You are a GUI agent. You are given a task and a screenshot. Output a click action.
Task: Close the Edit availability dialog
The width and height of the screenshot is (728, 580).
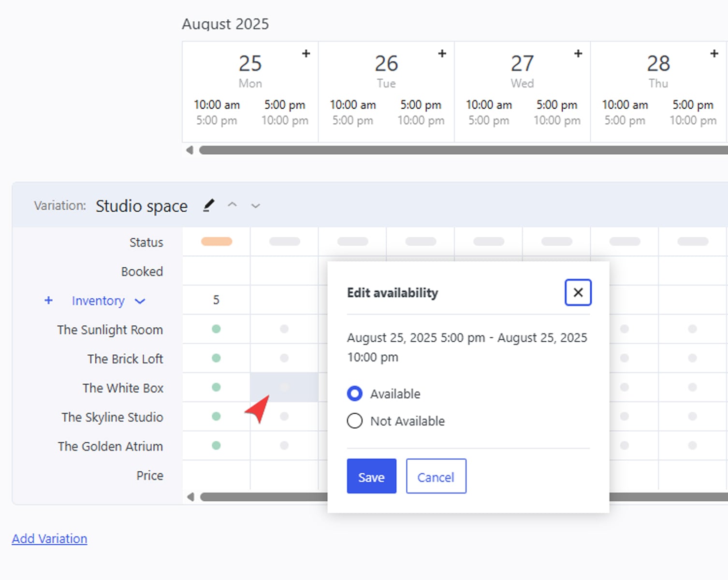pos(578,292)
